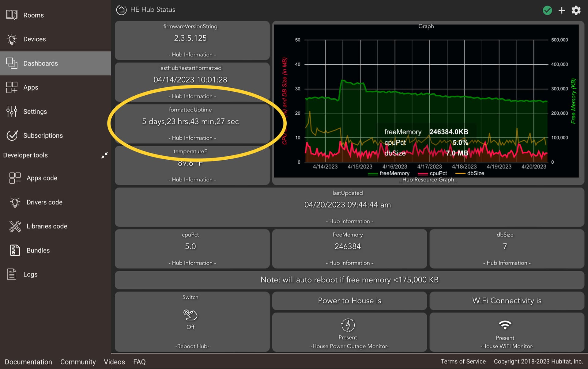Add a new tile with the plus icon

562,10
